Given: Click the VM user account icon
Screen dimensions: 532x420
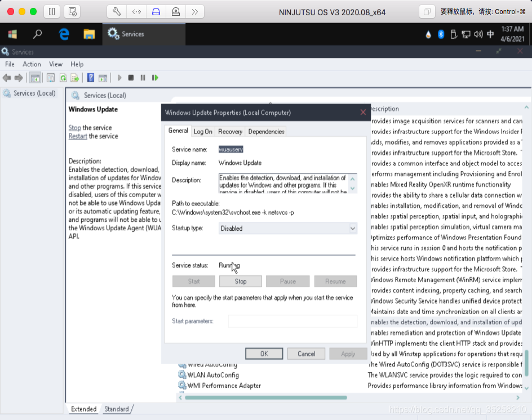Looking at the screenshot, I should pyautogui.click(x=176, y=11).
